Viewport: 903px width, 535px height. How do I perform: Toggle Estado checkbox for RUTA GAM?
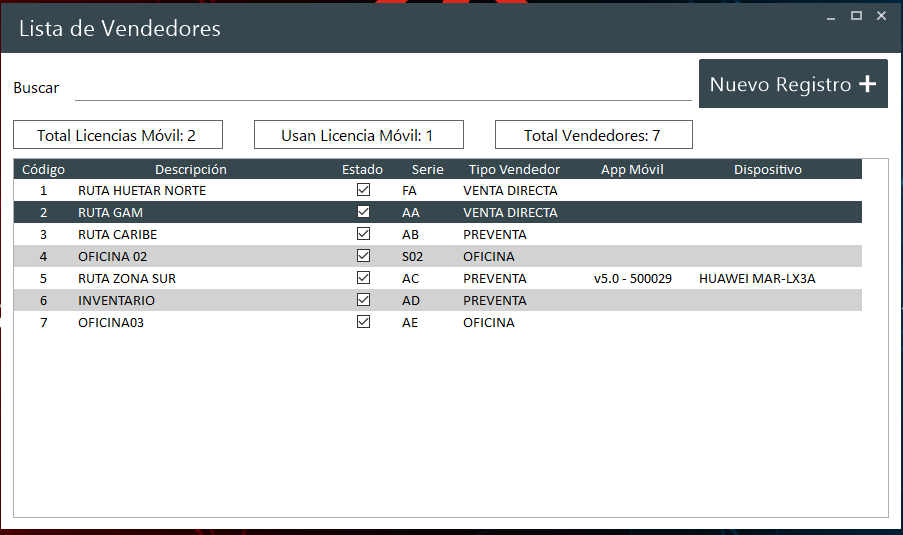363,212
